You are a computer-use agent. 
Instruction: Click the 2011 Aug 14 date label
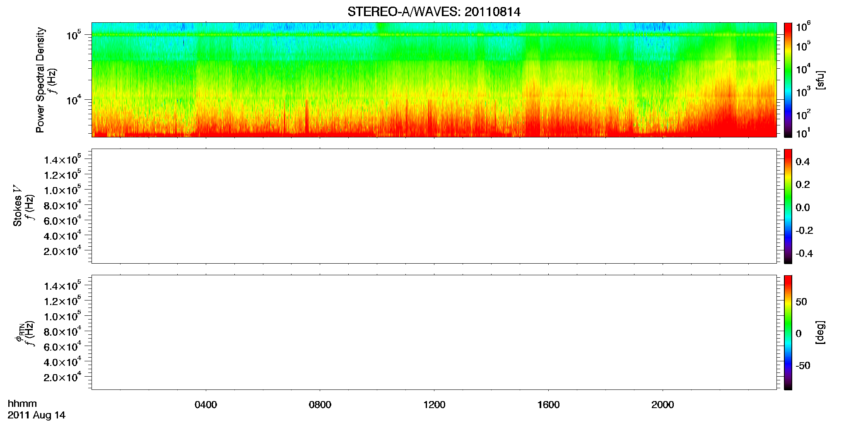click(x=36, y=415)
